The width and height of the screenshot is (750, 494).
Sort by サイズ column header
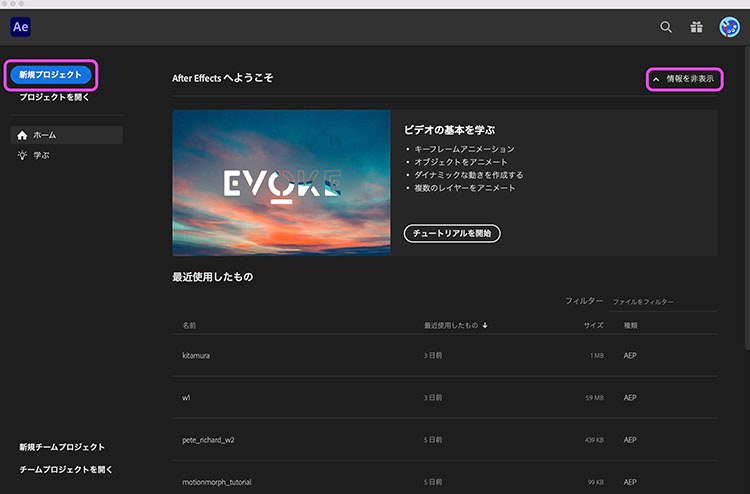click(x=593, y=325)
